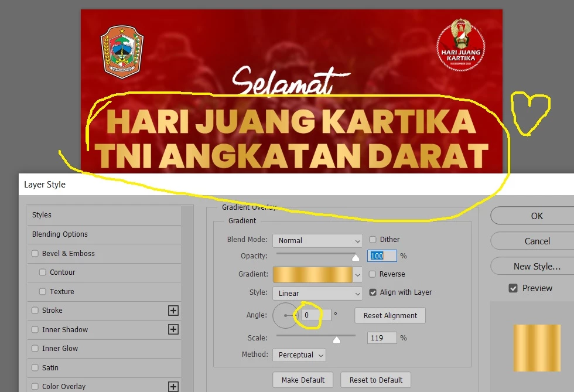Click the TNI ANGKATAN DARAT gold text
The width and height of the screenshot is (574, 392).
(292, 156)
